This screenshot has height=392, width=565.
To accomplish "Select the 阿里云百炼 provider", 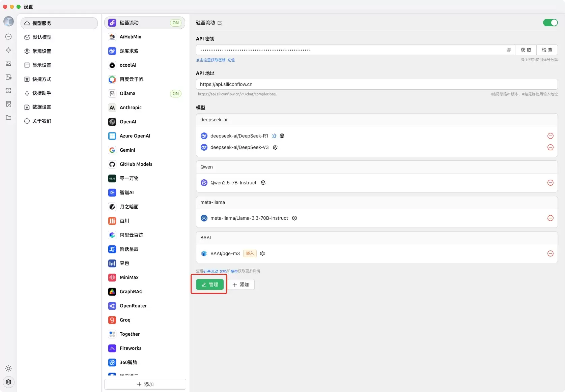I will 145,235.
